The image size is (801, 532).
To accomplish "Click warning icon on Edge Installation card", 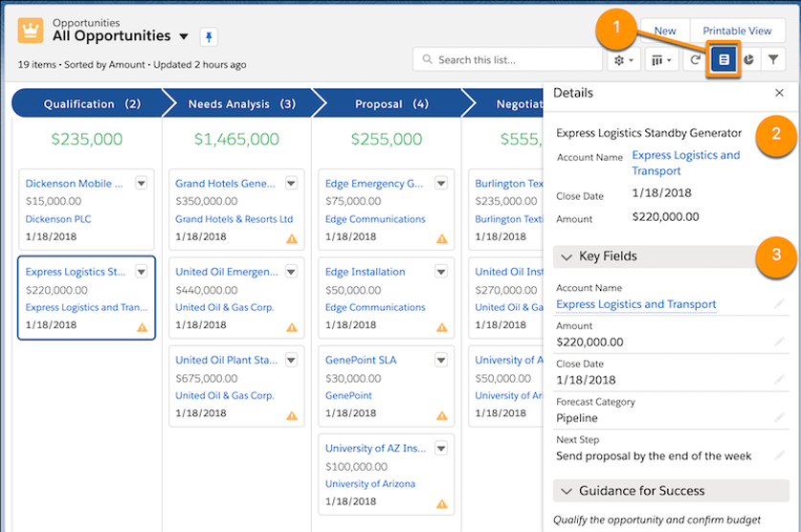I will pyautogui.click(x=442, y=327).
